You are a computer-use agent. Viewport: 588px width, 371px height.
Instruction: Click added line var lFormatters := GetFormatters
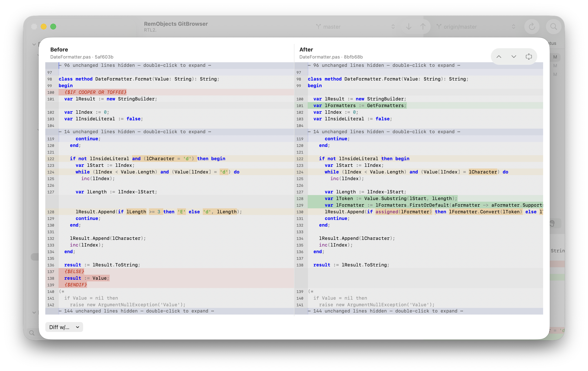418,105
